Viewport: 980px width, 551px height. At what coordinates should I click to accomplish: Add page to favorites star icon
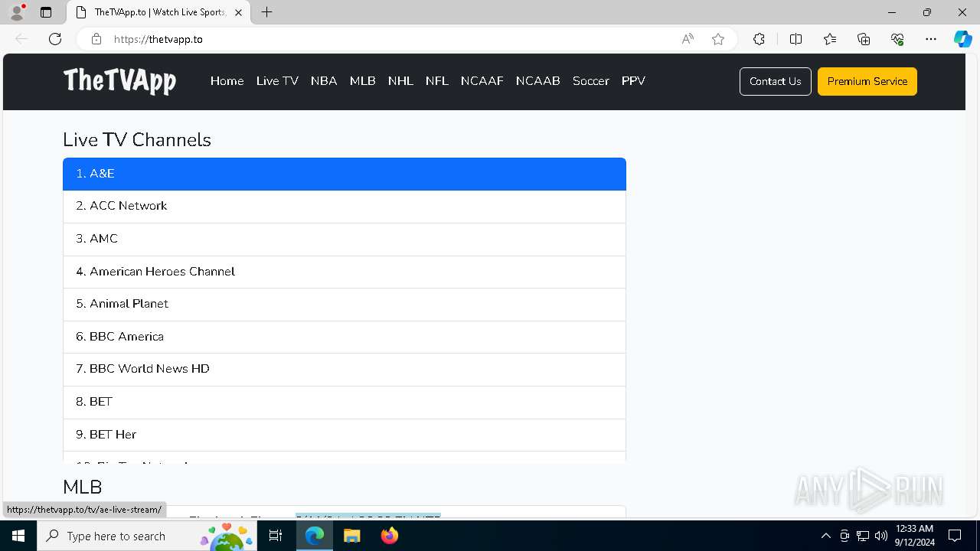718,39
